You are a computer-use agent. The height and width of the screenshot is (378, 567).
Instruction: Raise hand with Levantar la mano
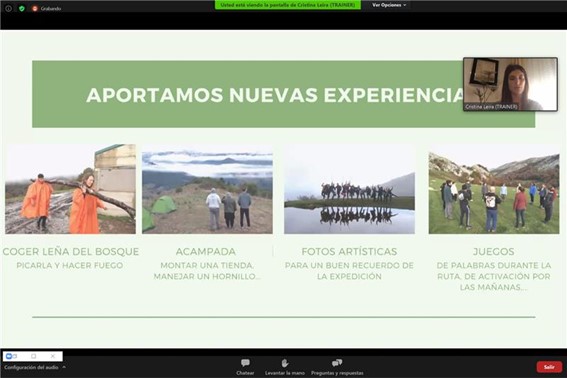285,367
